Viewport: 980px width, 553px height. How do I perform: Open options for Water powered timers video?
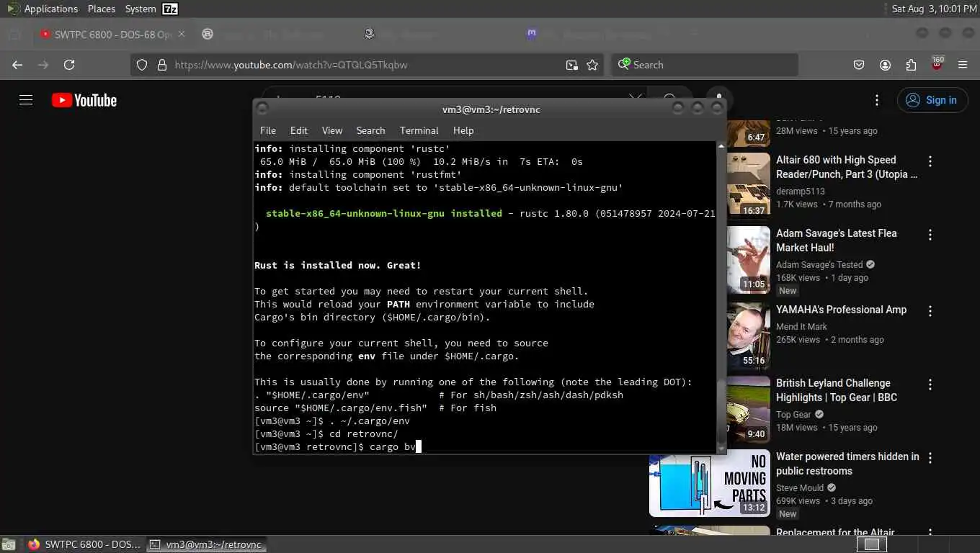pos(930,458)
